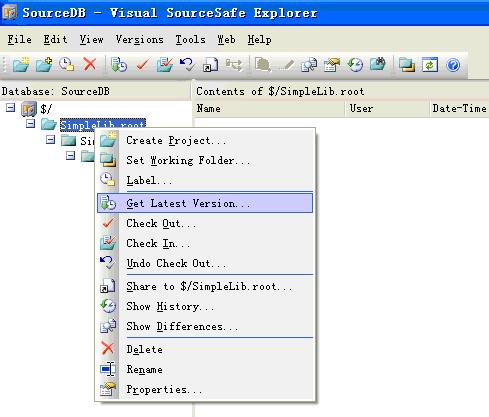Collapse the deepest nested folder node

click(70, 155)
